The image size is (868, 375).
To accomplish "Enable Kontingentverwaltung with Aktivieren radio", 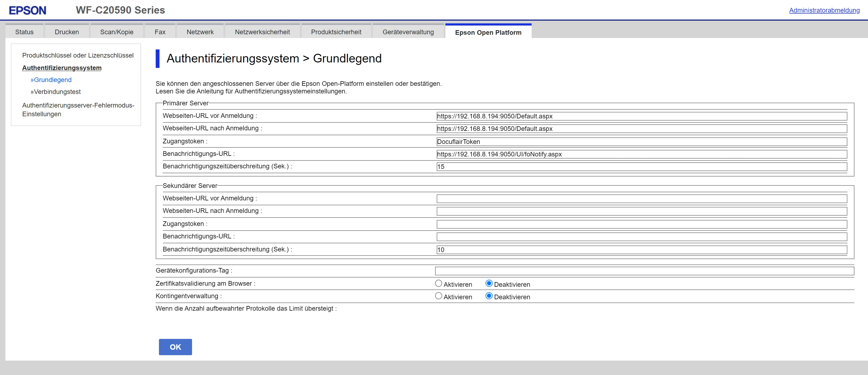I will pos(438,296).
